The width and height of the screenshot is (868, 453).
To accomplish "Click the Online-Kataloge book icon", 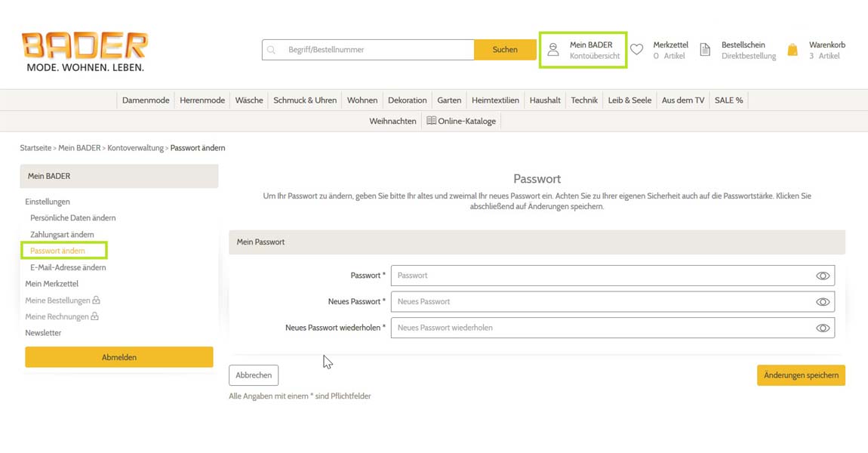I will tap(431, 121).
